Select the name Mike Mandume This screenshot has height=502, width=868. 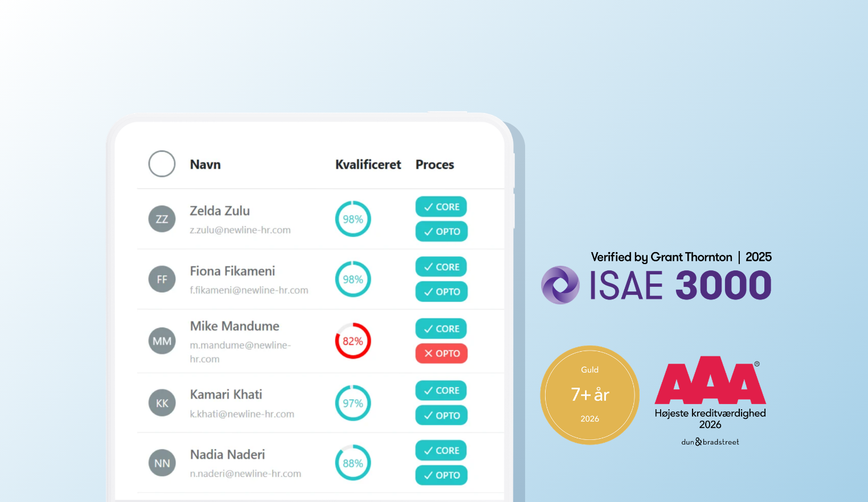click(x=235, y=326)
